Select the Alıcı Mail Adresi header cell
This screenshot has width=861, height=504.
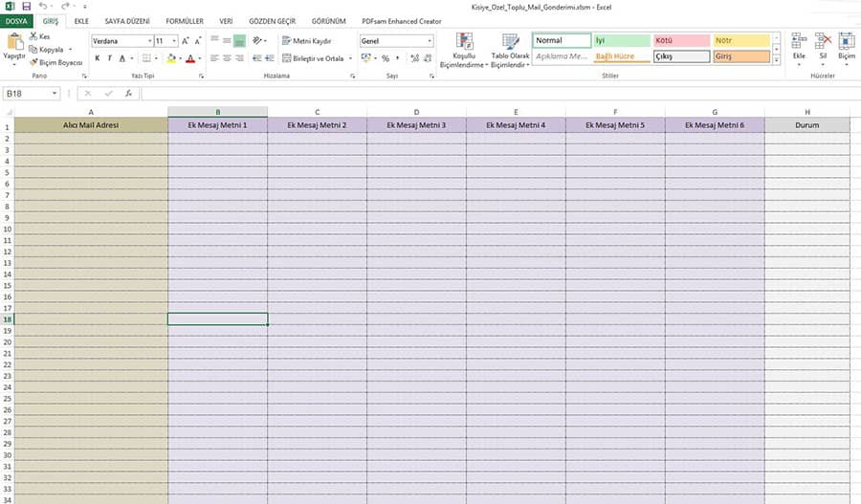pyautogui.click(x=91, y=125)
